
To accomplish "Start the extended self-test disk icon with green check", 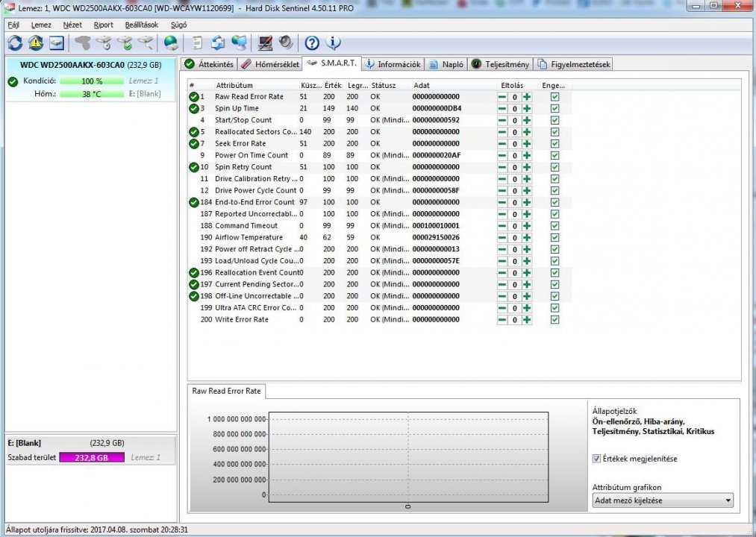I will click(x=125, y=43).
